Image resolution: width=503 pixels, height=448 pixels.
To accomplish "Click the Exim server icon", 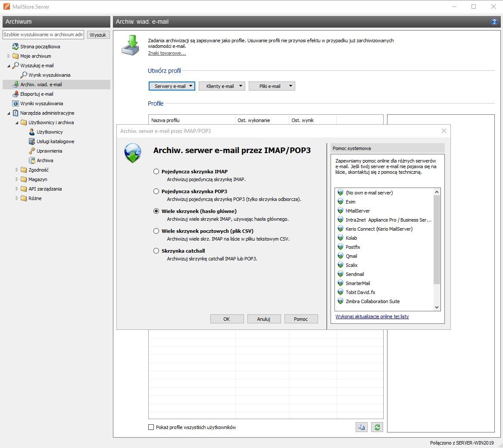I will tap(341, 201).
